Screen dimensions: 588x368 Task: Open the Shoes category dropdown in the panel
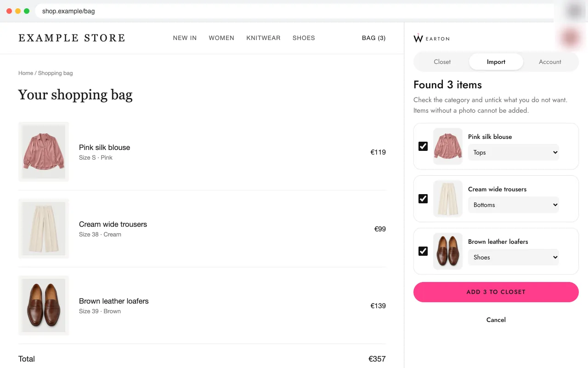pos(514,258)
